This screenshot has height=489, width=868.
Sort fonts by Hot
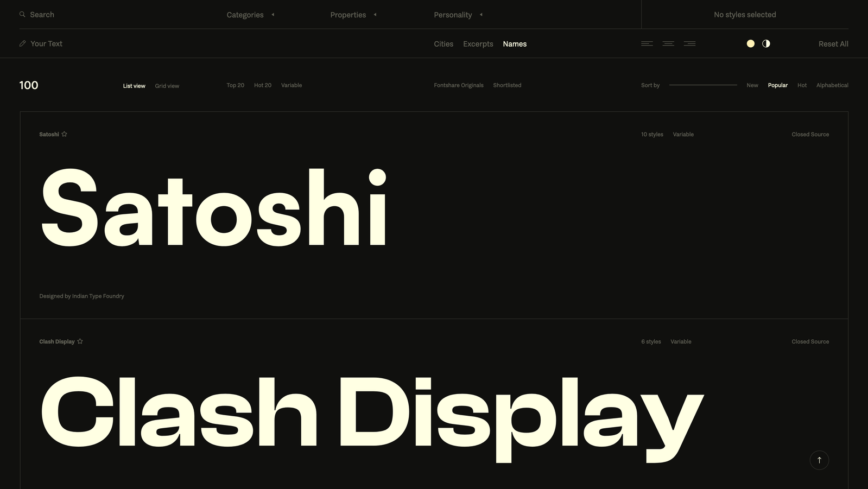pyautogui.click(x=802, y=85)
